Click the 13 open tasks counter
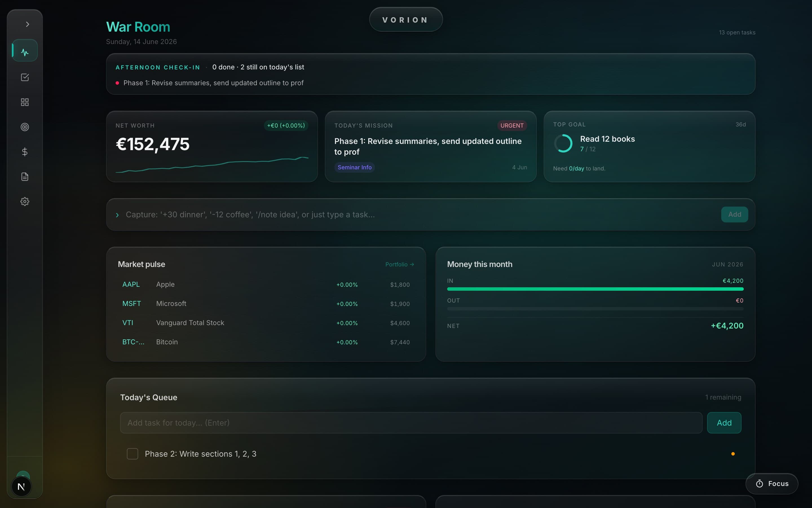 pyautogui.click(x=737, y=32)
